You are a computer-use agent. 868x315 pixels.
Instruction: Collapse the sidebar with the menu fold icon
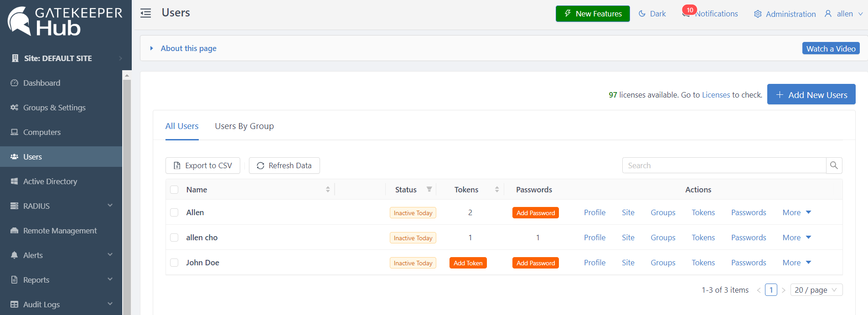point(145,13)
